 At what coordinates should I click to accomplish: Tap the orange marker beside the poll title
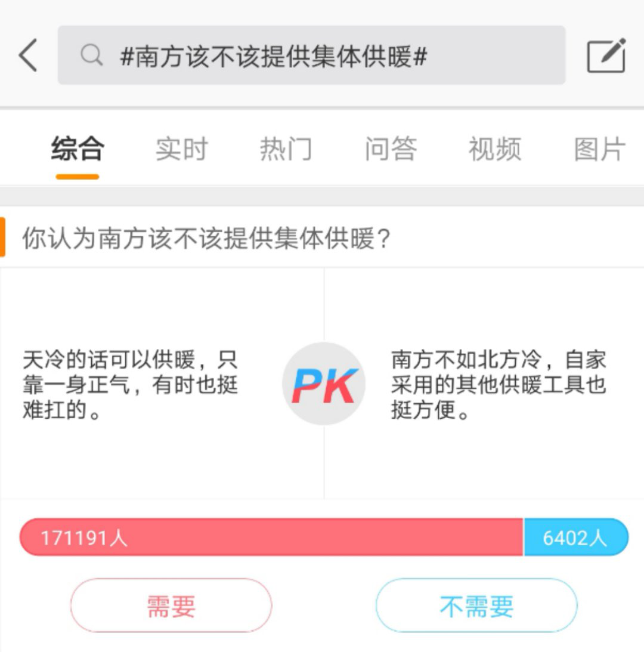(2, 237)
